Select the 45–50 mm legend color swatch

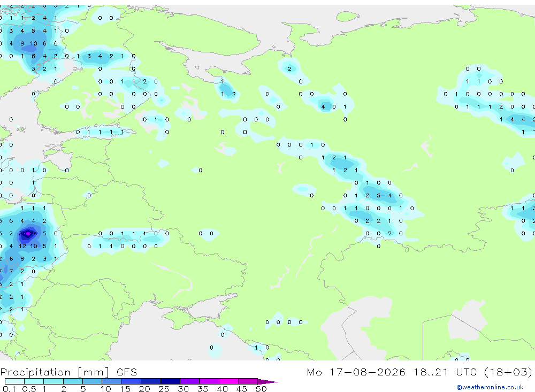[248, 381]
